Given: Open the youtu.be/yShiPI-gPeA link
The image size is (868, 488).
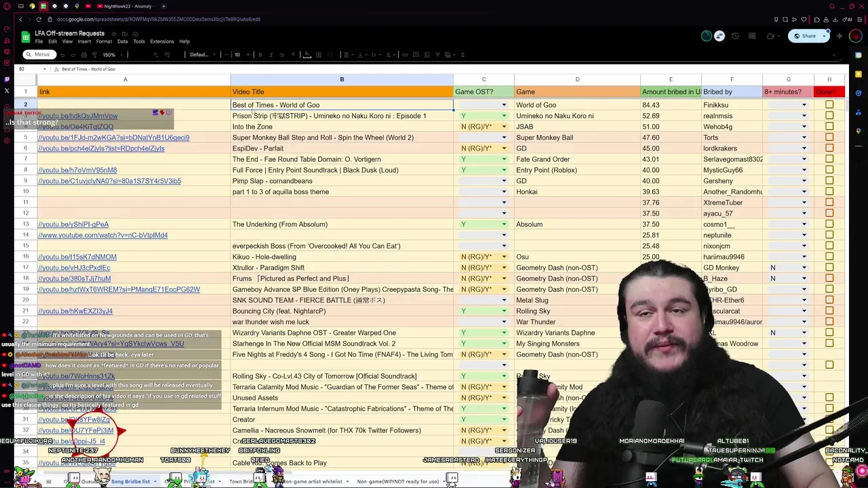Looking at the screenshot, I should click(73, 224).
